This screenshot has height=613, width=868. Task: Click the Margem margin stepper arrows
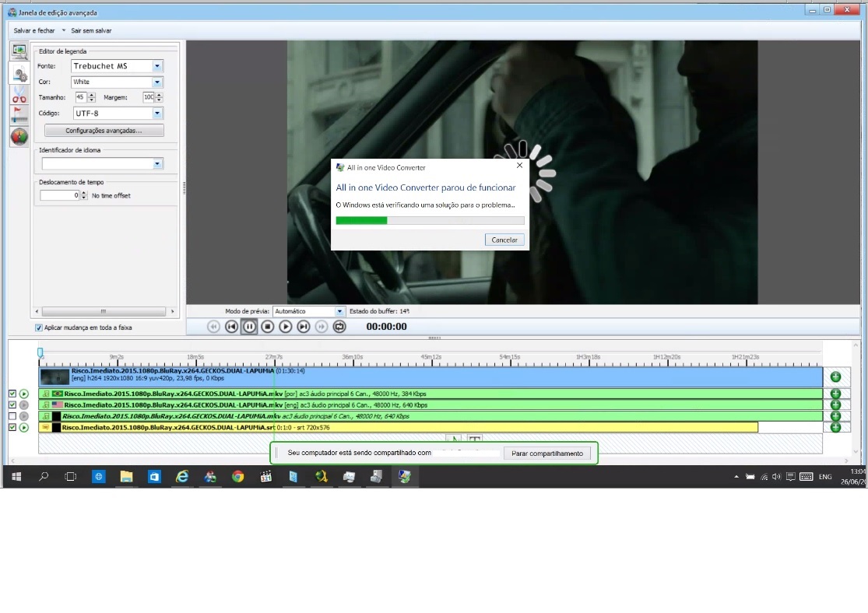(x=159, y=97)
